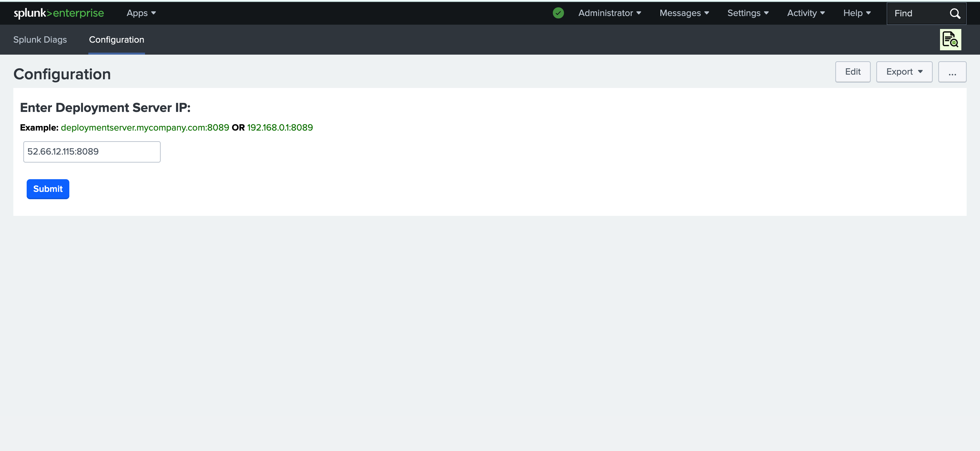Click the Edit button
The image size is (980, 451).
[x=853, y=72]
